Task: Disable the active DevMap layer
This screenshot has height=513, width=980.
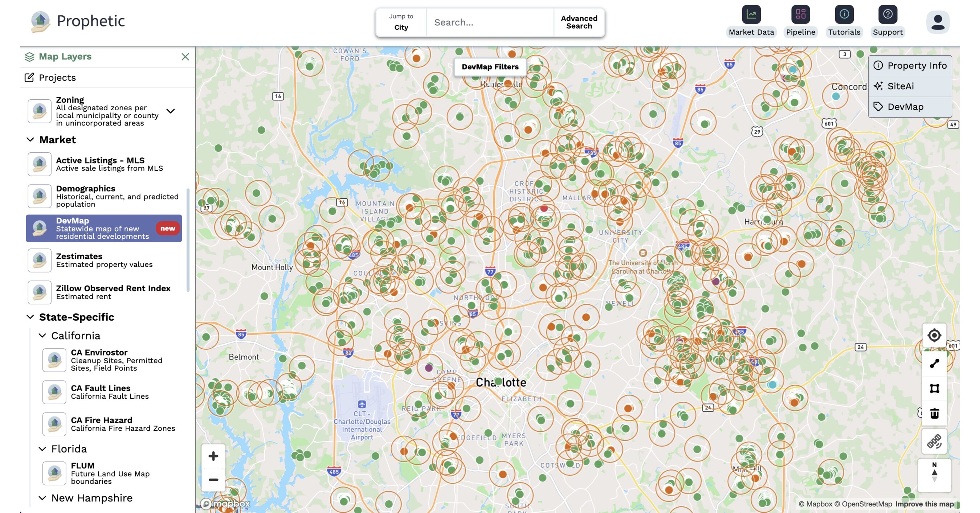Action: (x=104, y=228)
